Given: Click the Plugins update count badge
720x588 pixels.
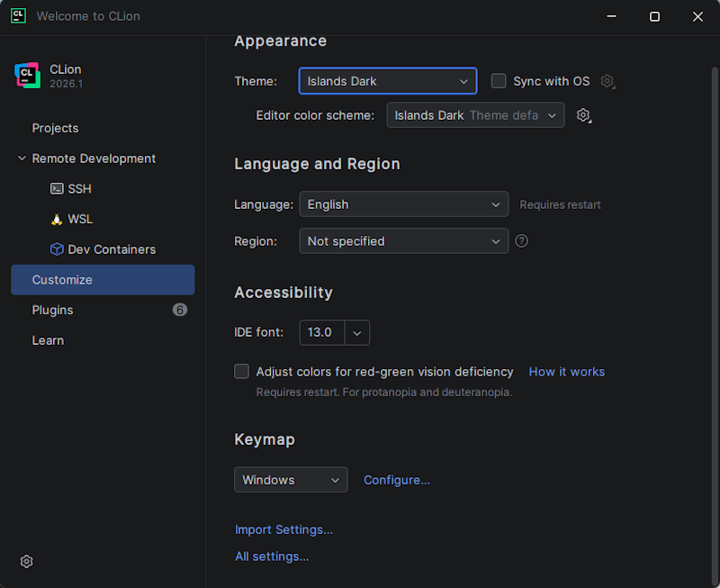Looking at the screenshot, I should coord(179,310).
